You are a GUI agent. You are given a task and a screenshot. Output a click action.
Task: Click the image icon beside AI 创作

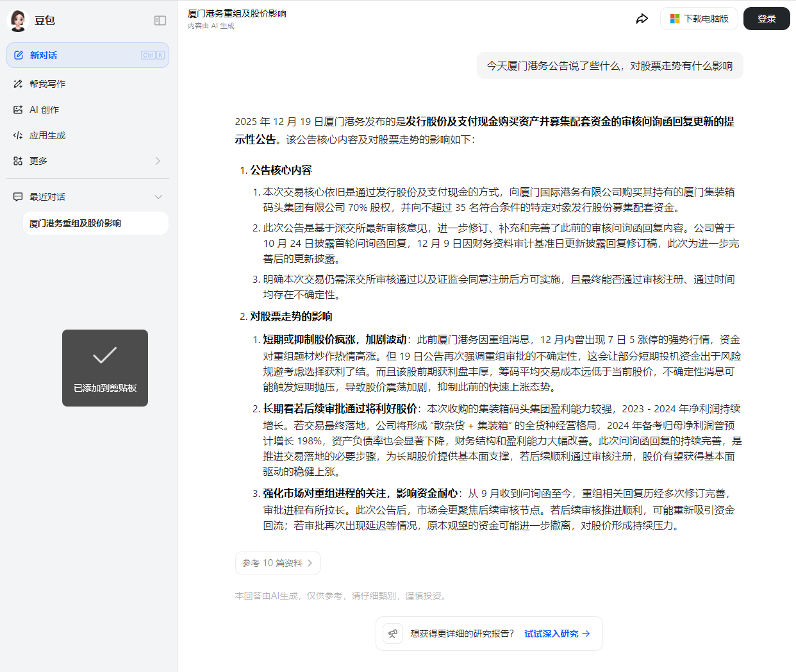coord(18,110)
